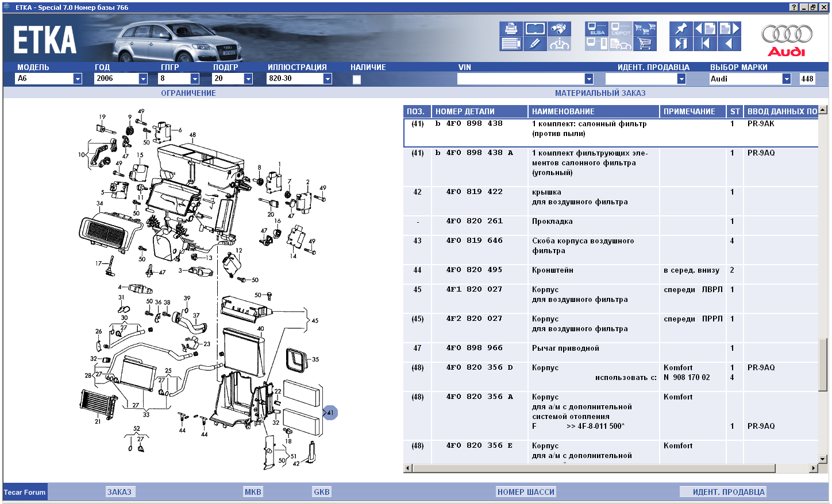This screenshot has height=504, width=832.
Task: Select part 4F0 819 422 крышка row
Action: pyautogui.click(x=611, y=201)
